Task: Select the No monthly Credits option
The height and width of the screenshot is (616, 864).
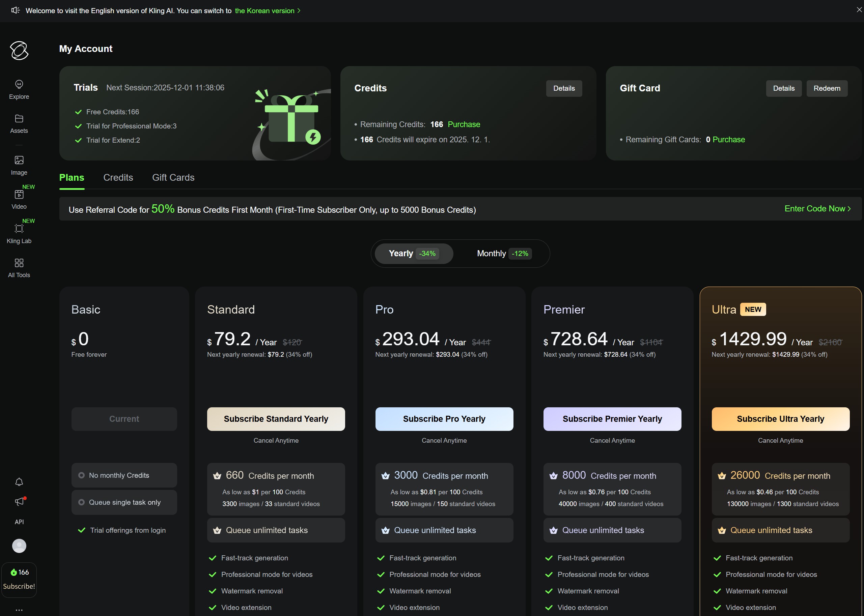Action: tap(124, 475)
